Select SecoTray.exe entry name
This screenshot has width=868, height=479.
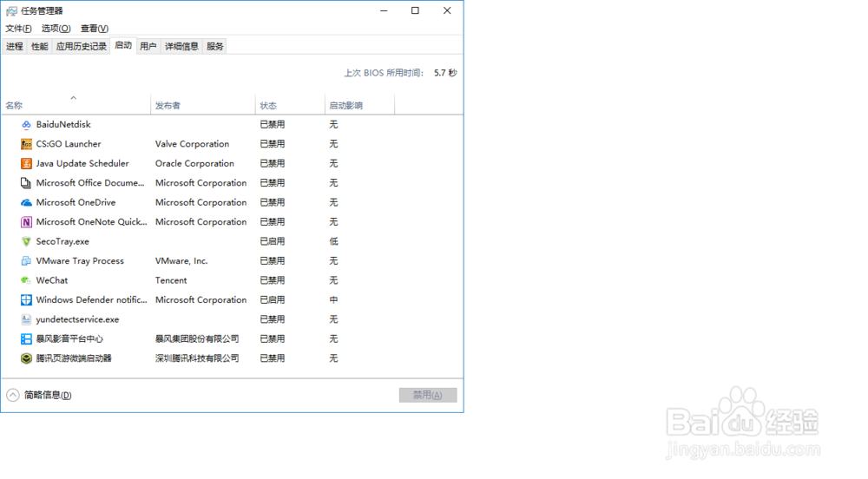tap(62, 242)
